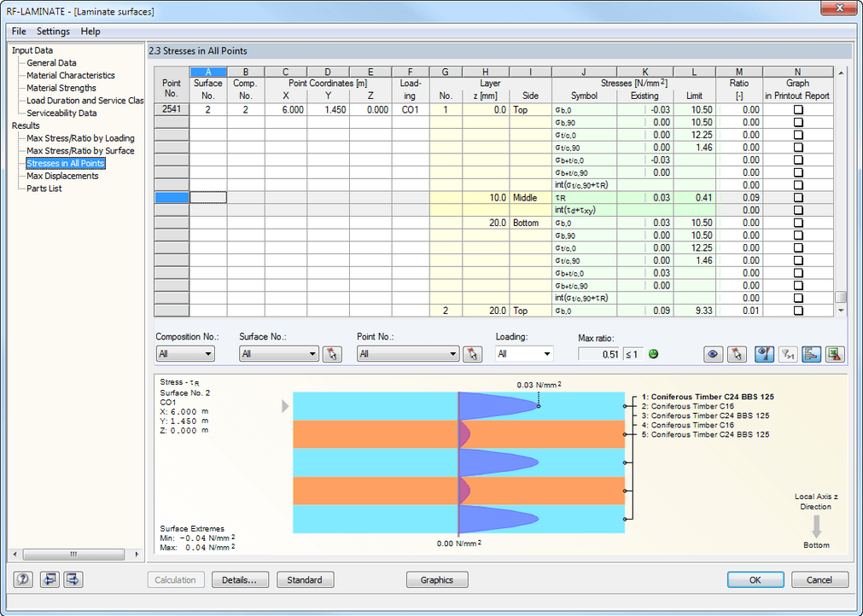Click the gray triangle marker left of layer diagram
Image resolution: width=863 pixels, height=616 pixels.
285,406
